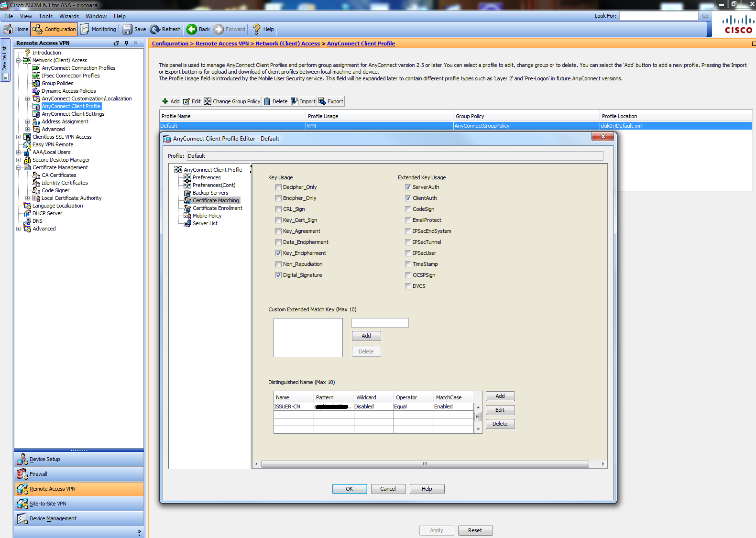The width and height of the screenshot is (756, 538).
Task: Click the Edit profile icon
Action: pos(186,101)
